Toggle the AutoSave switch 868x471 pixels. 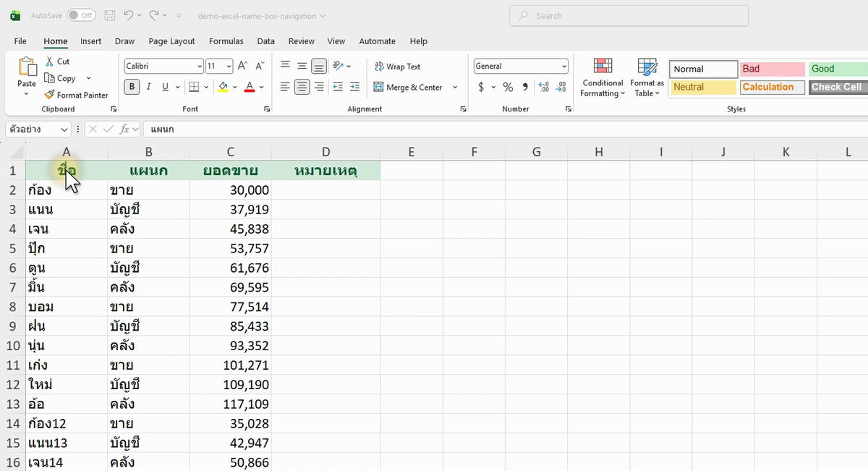click(x=82, y=15)
